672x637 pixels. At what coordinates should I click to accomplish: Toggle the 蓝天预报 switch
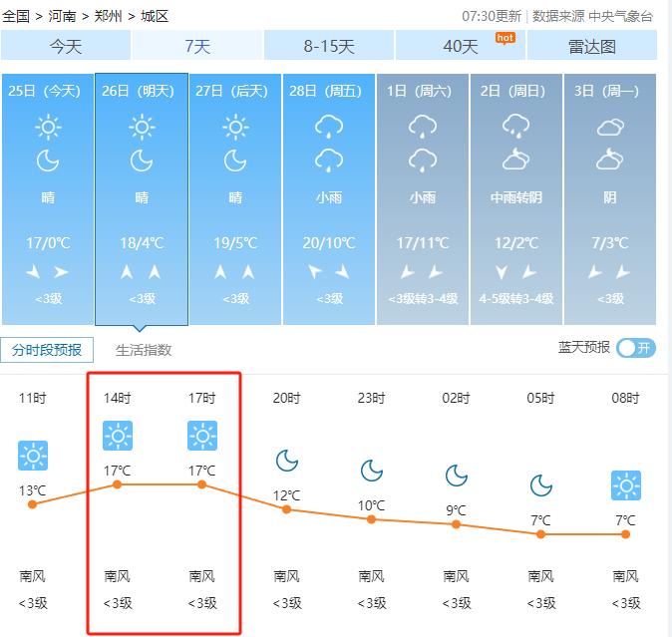click(x=635, y=348)
